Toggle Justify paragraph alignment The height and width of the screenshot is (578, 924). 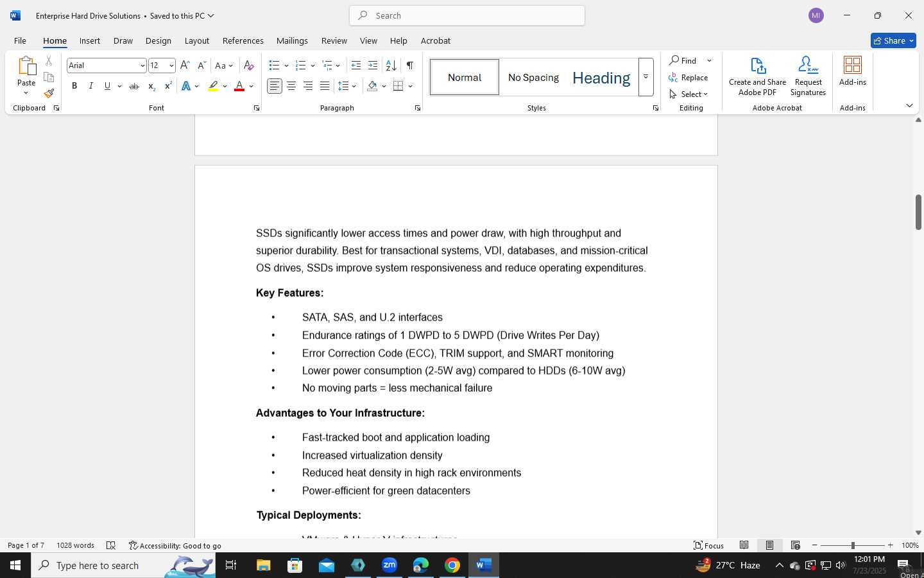coord(325,86)
